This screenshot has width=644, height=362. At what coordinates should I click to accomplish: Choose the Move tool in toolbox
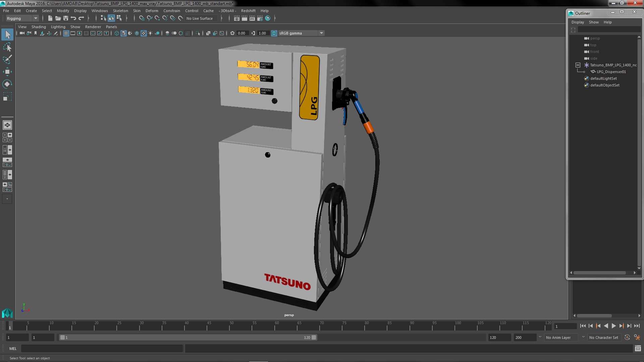7,72
